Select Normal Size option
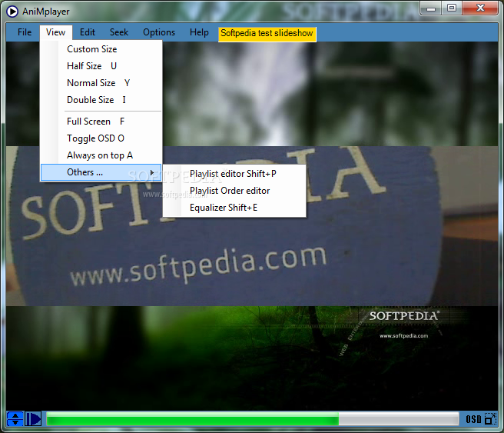Viewport: 504px width, 433px height. (x=101, y=83)
